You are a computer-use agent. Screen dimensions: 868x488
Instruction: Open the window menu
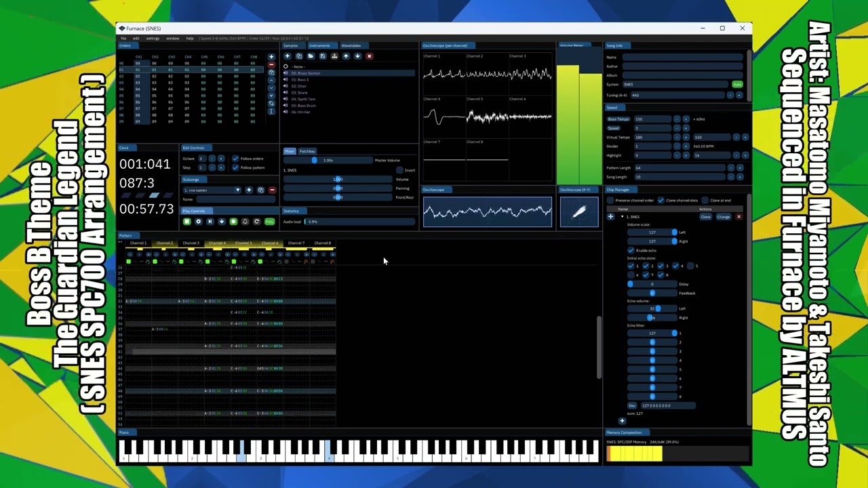tap(173, 38)
